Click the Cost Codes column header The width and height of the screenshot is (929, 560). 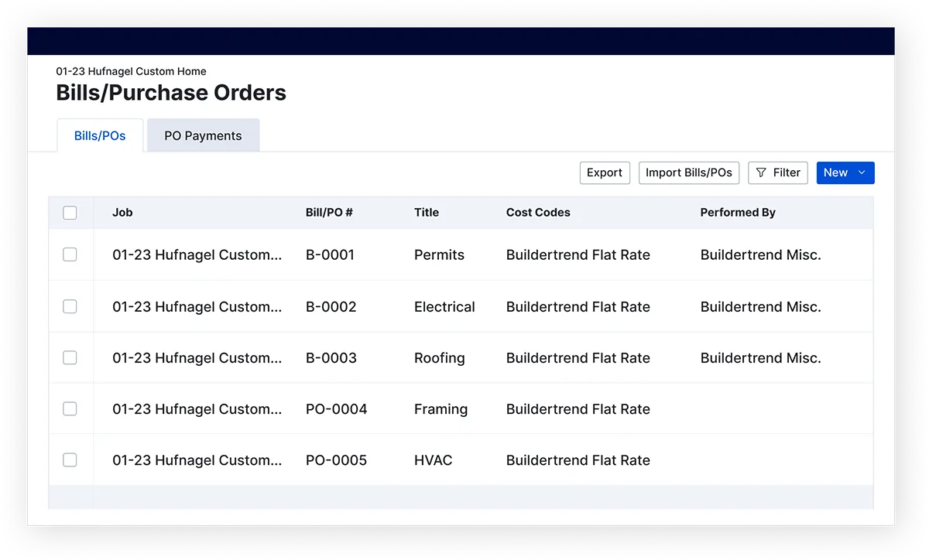coord(538,213)
